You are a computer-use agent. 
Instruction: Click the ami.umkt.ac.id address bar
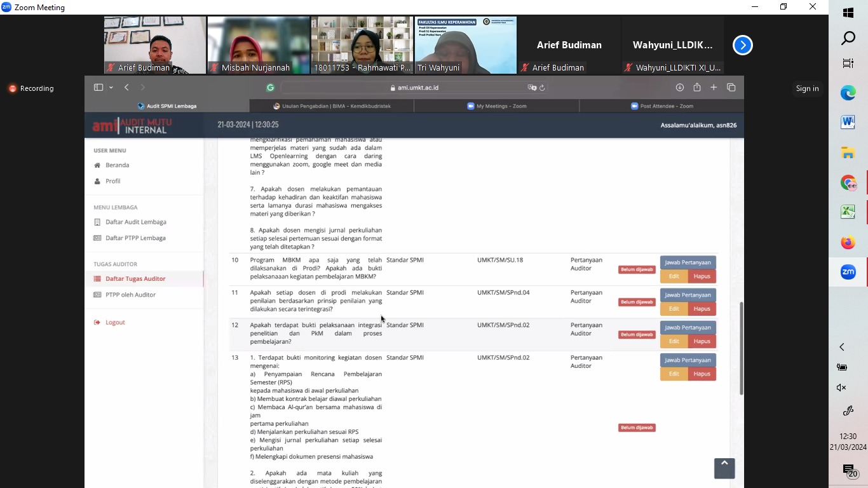(x=414, y=88)
